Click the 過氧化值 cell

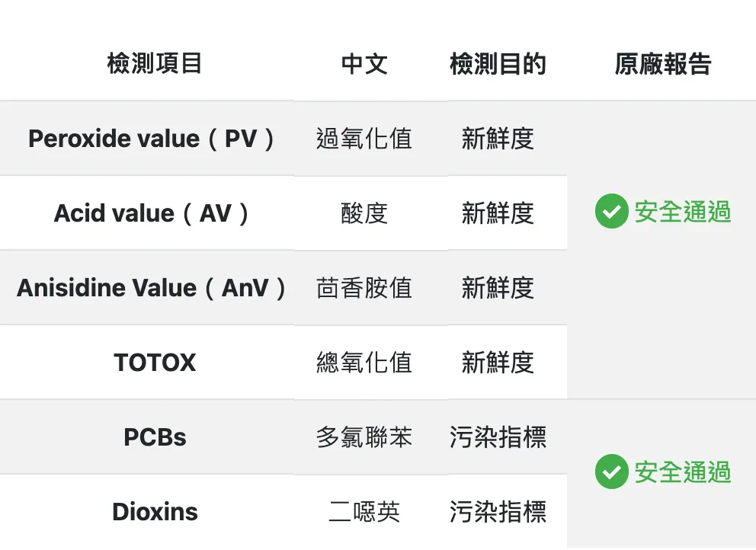(x=364, y=139)
